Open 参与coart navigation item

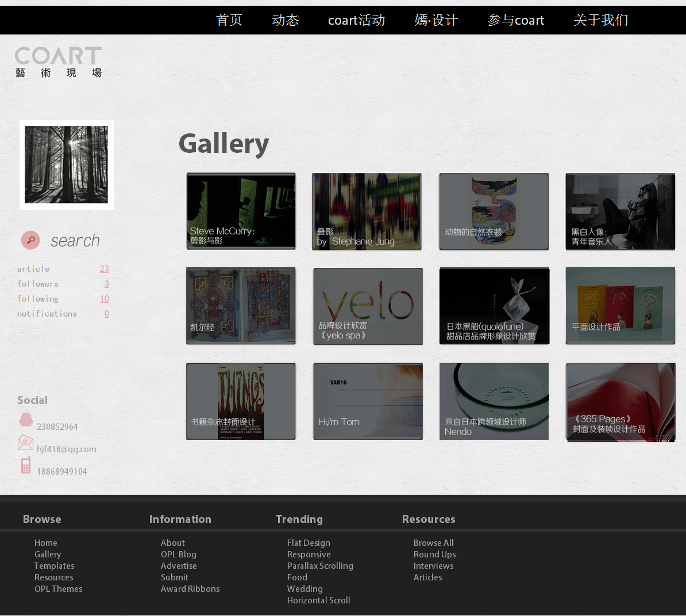pyautogui.click(x=516, y=20)
